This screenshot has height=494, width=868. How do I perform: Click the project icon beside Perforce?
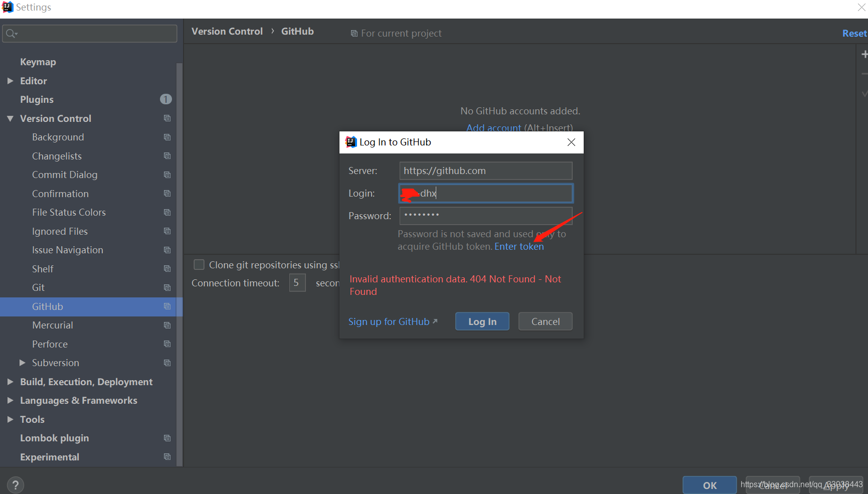167,344
